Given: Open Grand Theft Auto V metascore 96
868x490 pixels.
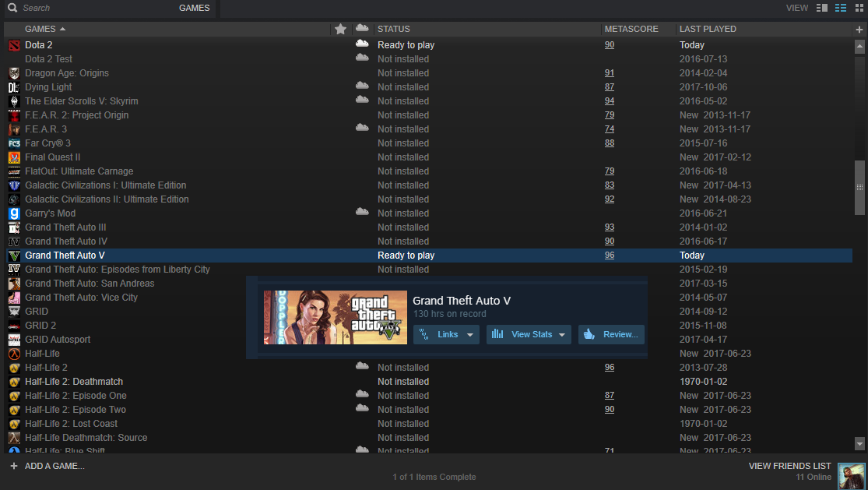Looking at the screenshot, I should pos(609,256).
